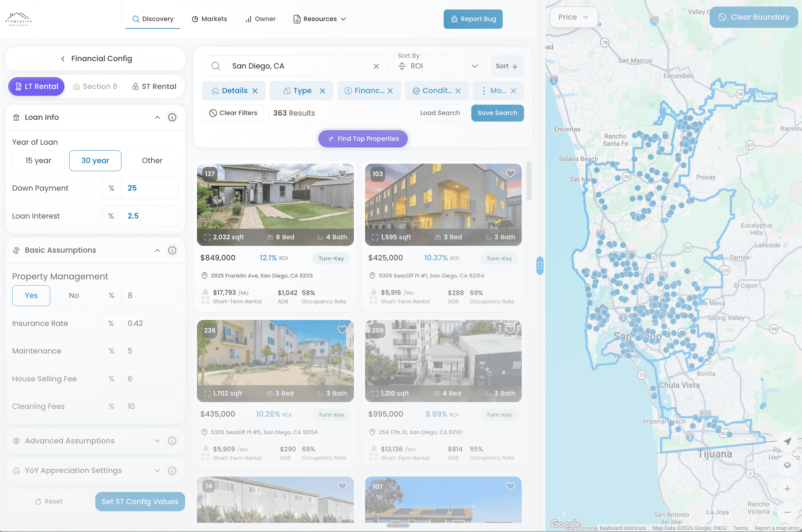Click the map layers icon
The width and height of the screenshot is (802, 532).
787,465
